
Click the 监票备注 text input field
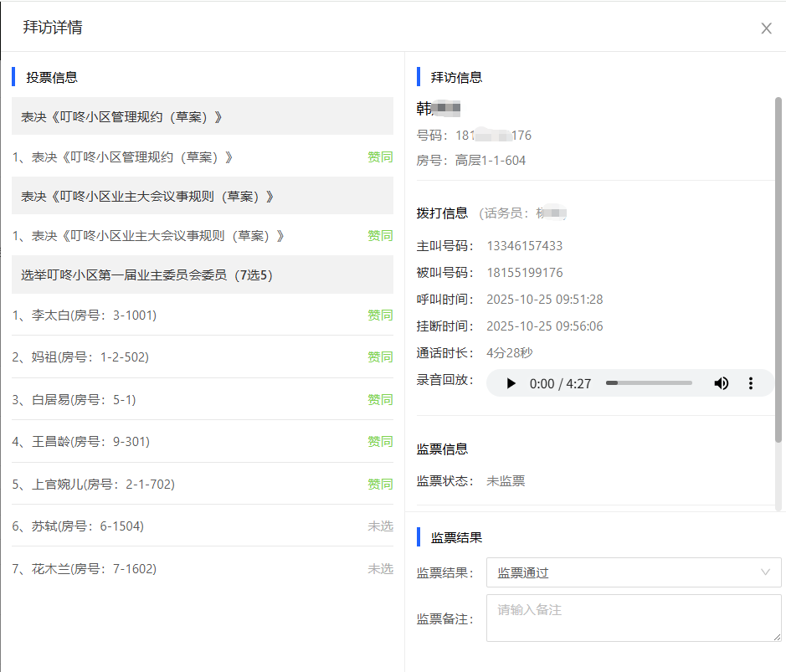click(633, 619)
